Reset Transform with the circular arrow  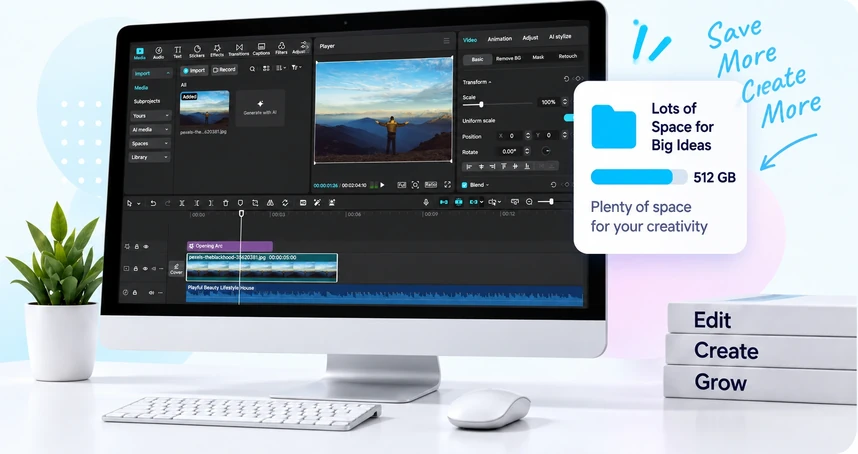[566, 79]
